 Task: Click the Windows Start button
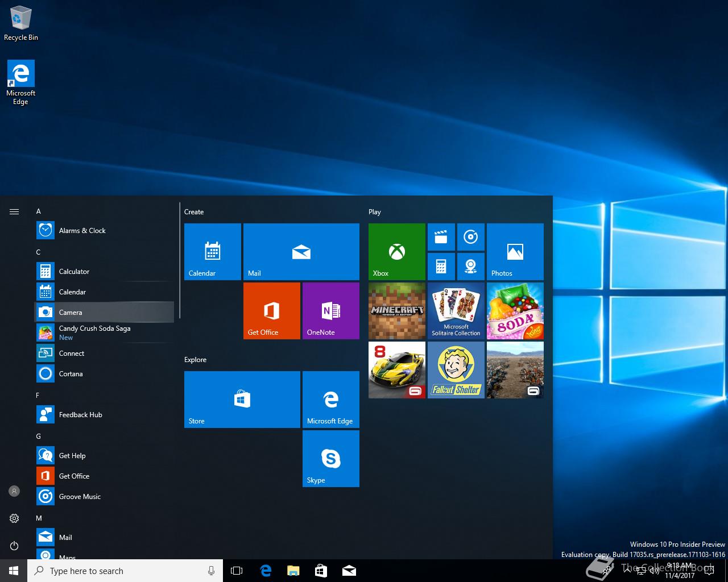(14, 571)
